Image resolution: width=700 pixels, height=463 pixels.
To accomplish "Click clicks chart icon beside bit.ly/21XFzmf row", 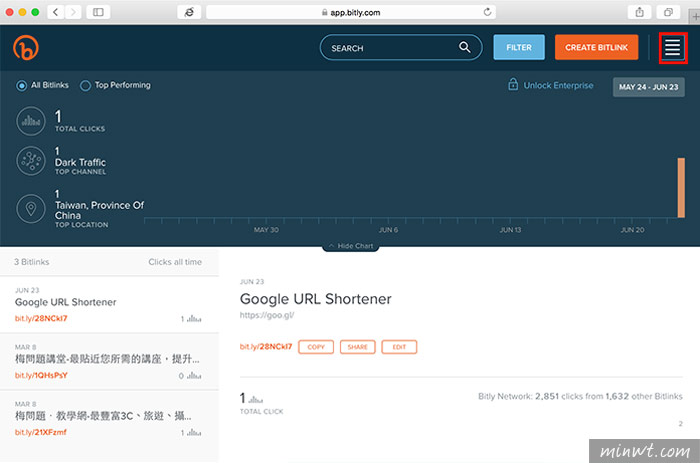I will (x=194, y=432).
